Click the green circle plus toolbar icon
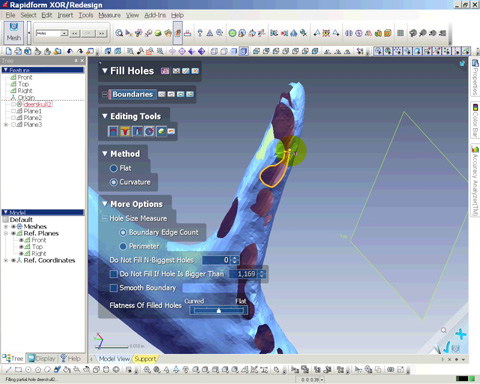The image size is (480, 384). coord(232,33)
